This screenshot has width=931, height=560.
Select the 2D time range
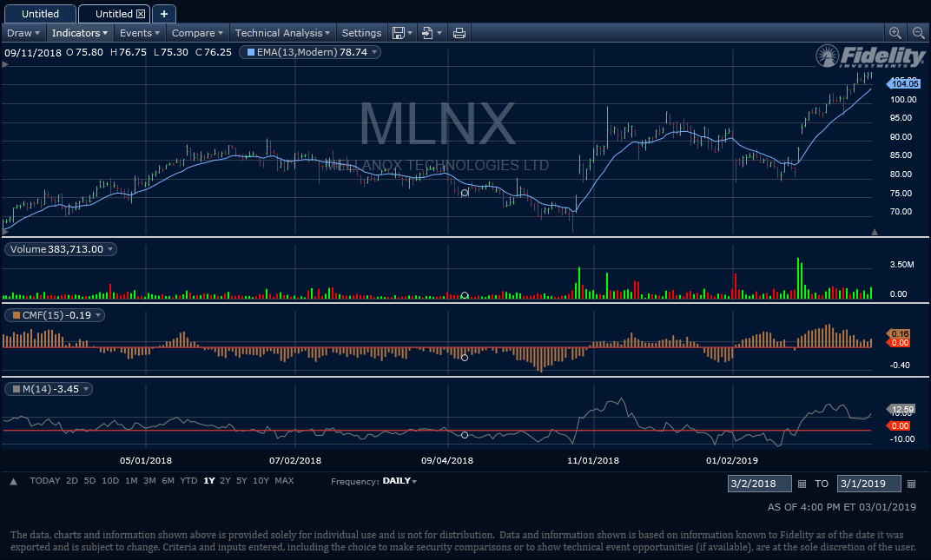click(72, 481)
